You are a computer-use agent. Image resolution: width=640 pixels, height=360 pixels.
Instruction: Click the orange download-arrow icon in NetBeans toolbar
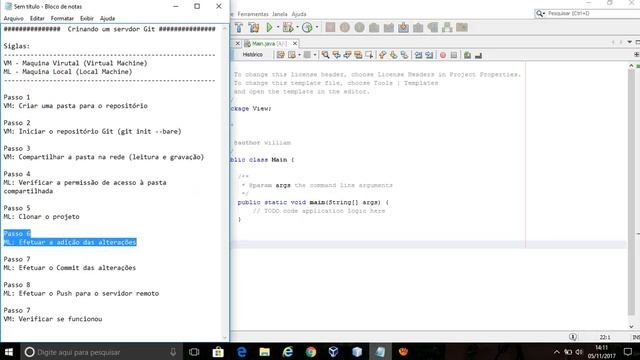403,27
